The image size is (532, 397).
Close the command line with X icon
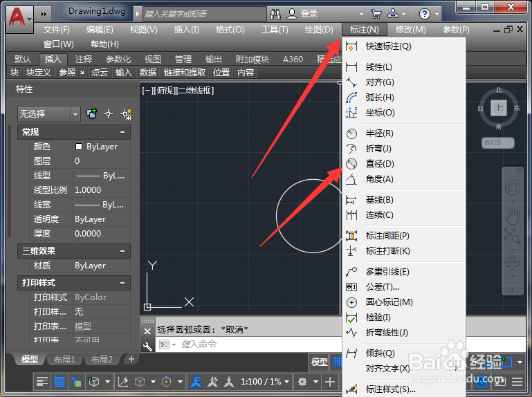click(x=147, y=331)
